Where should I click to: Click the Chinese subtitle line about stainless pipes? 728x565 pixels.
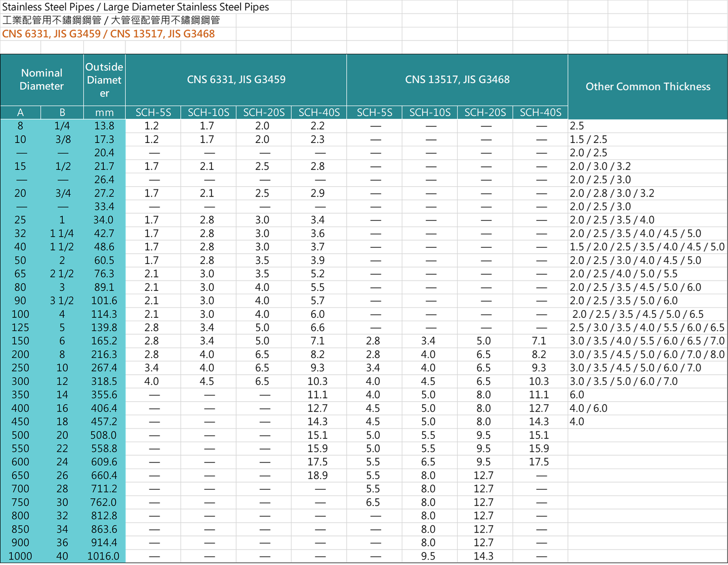111,20
